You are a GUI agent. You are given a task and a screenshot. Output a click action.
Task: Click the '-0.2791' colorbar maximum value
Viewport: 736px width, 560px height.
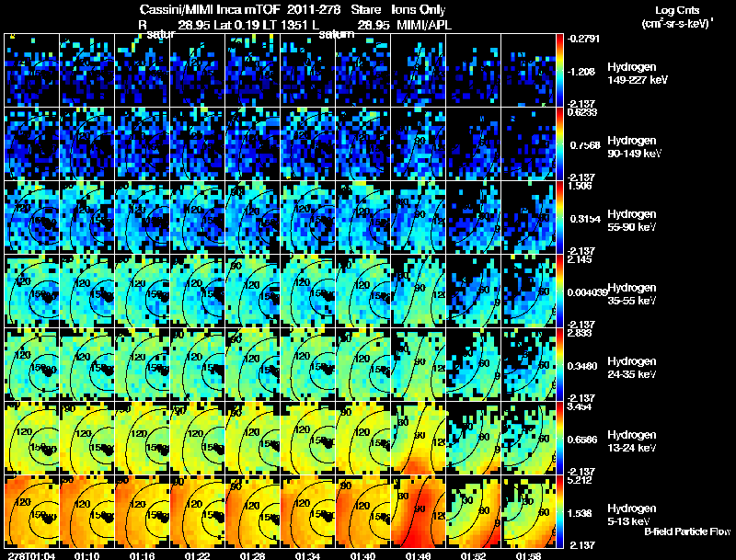[583, 39]
